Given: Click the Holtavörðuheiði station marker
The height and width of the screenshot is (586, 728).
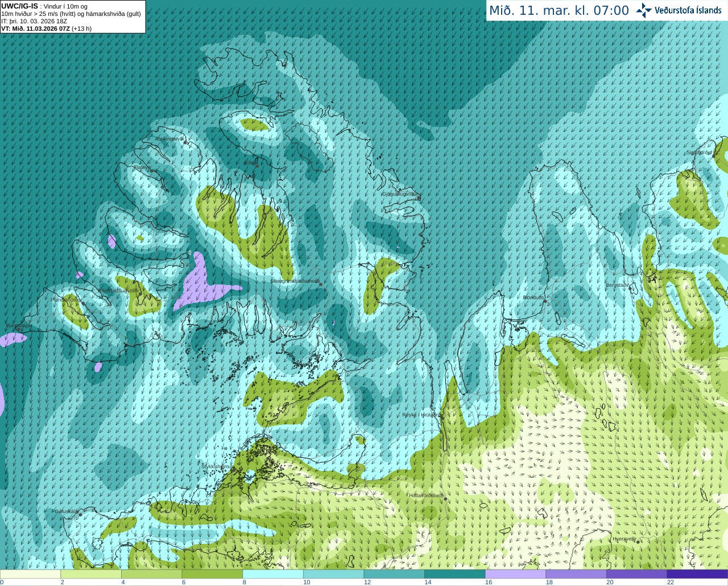Looking at the screenshot, I should 445,499.
